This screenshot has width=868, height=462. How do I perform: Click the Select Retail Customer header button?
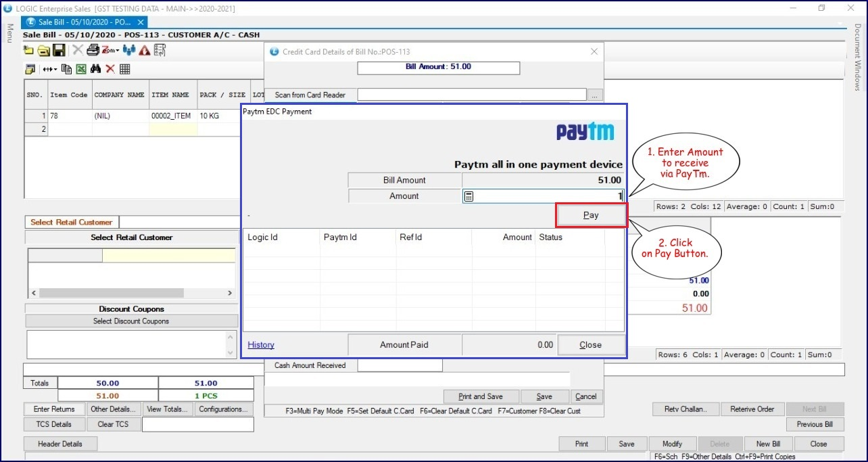point(131,237)
